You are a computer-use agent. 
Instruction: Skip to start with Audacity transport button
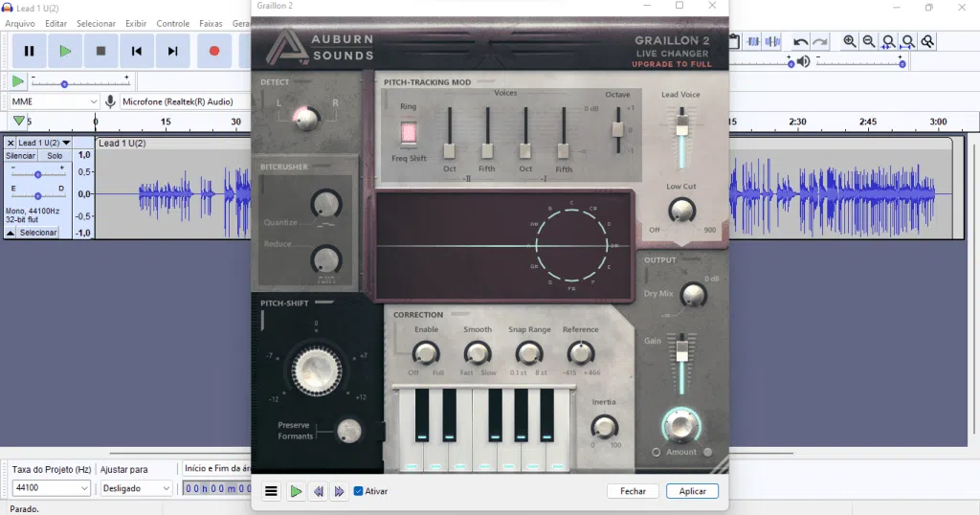coord(136,52)
